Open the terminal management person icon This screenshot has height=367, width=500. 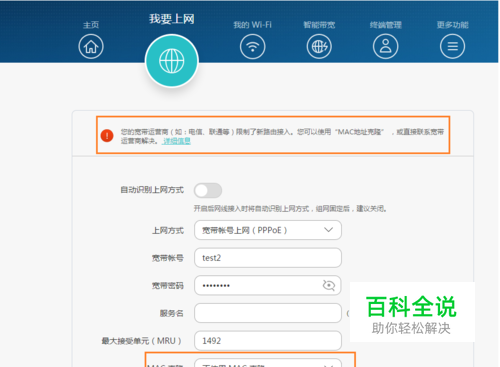[385, 47]
